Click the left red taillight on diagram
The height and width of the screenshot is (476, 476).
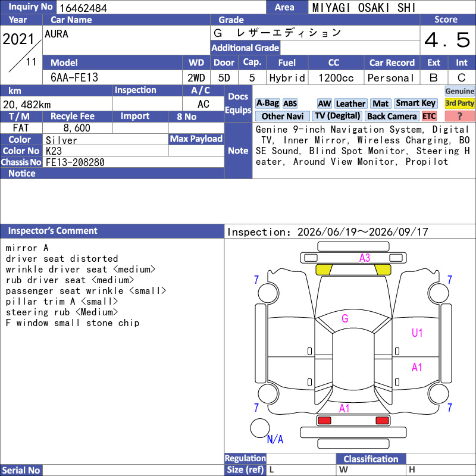pos(324,421)
